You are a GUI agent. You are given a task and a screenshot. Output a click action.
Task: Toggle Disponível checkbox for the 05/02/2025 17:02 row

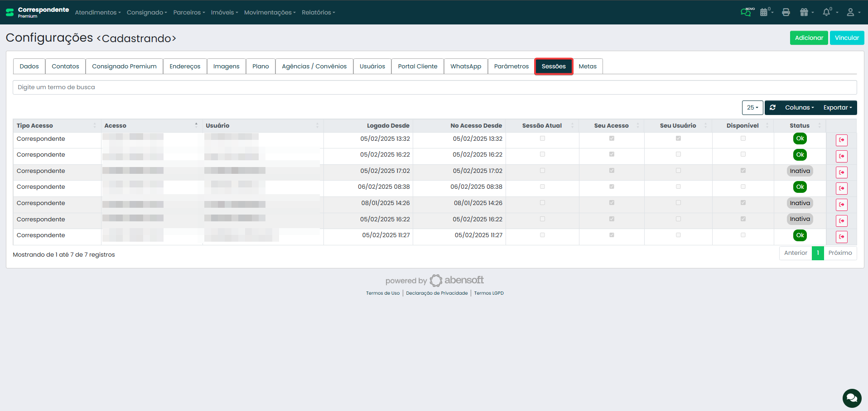point(743,171)
